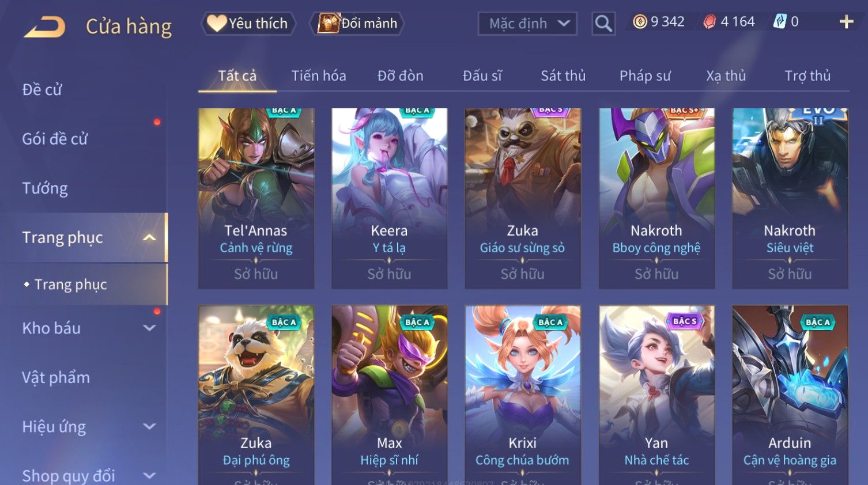Open search with the magnifier icon
Image resolution: width=868 pixels, height=485 pixels.
click(x=603, y=24)
